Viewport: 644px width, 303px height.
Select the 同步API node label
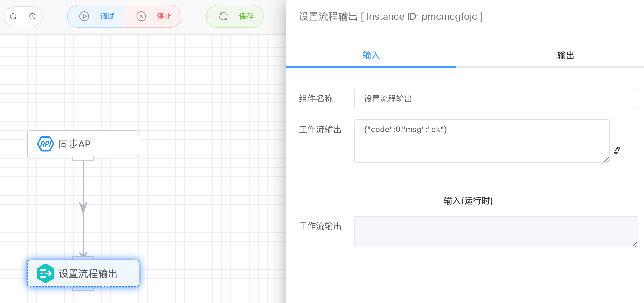click(76, 144)
